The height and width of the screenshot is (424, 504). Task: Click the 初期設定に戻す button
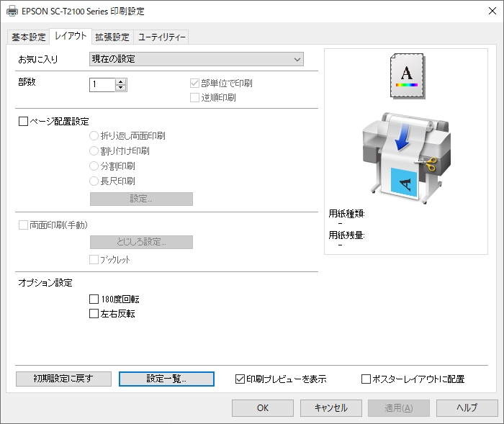tap(63, 379)
